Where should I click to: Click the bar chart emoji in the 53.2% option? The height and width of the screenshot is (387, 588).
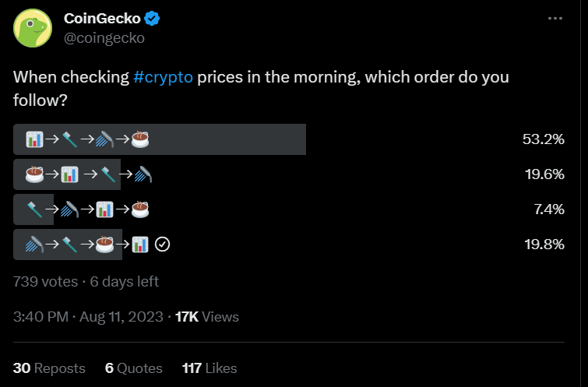click(34, 139)
